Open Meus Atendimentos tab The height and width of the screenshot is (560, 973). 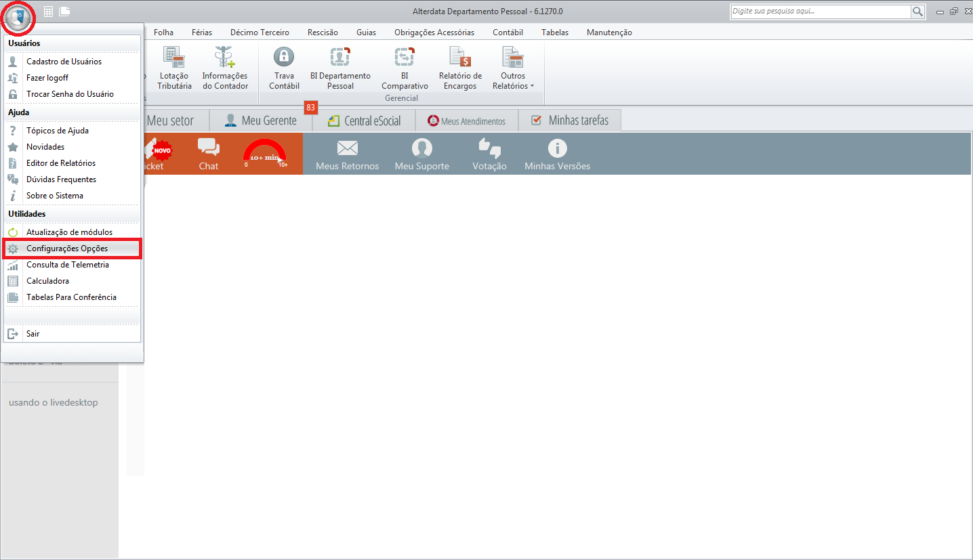pyautogui.click(x=466, y=121)
